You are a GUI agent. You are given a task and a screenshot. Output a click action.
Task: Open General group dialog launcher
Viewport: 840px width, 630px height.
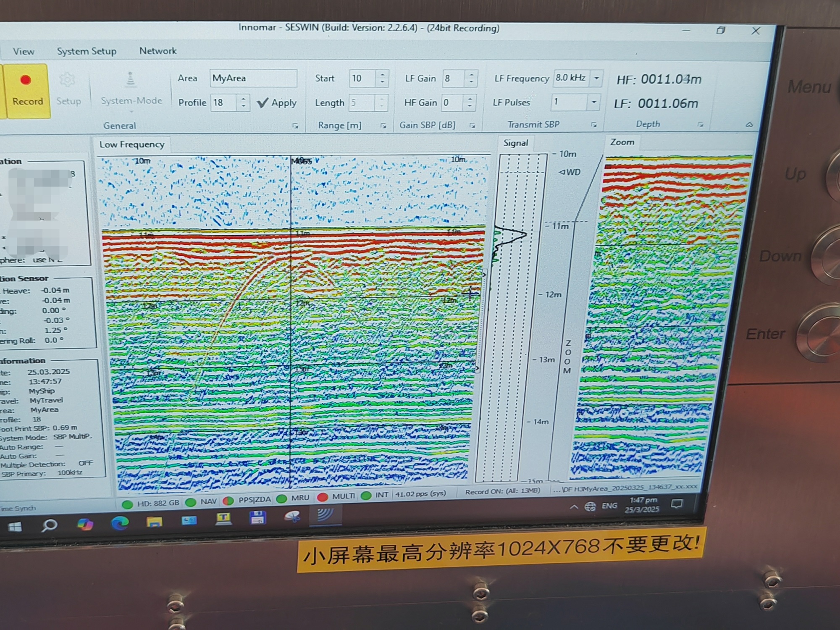point(295,126)
